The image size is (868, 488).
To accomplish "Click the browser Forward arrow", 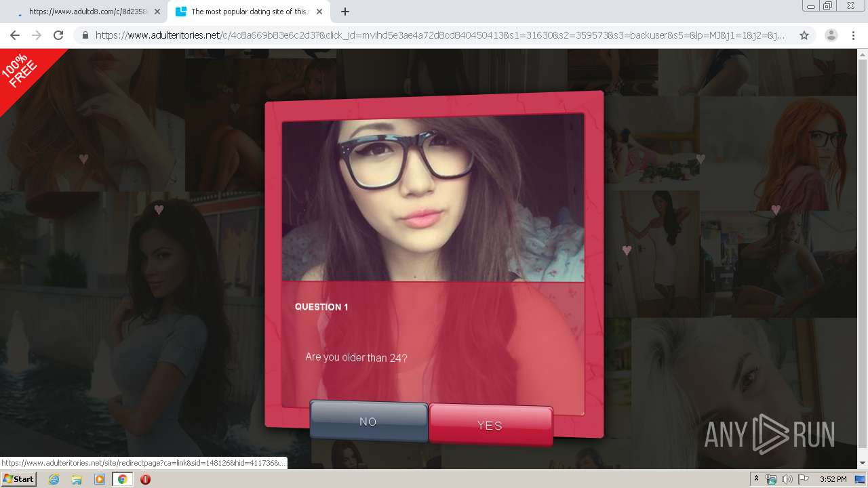I will [x=37, y=35].
